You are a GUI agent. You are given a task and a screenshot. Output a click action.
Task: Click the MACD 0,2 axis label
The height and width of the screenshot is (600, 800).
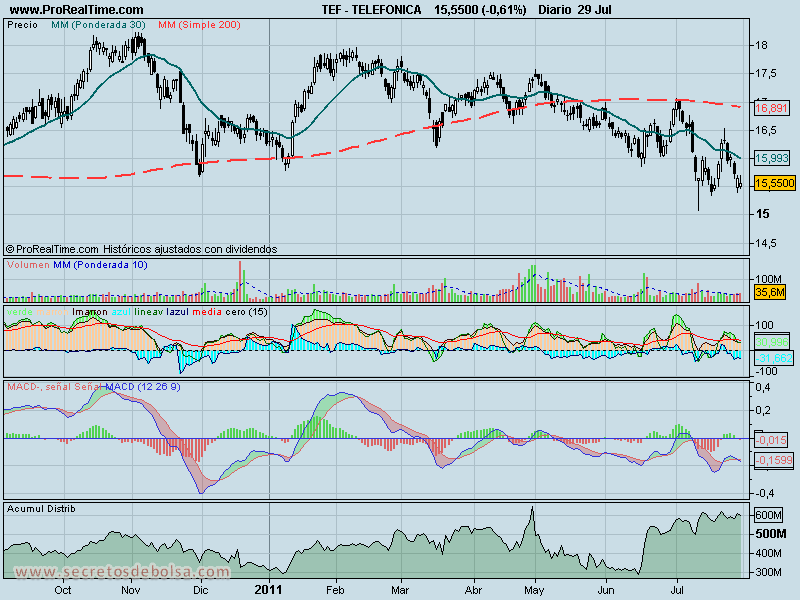(x=763, y=411)
